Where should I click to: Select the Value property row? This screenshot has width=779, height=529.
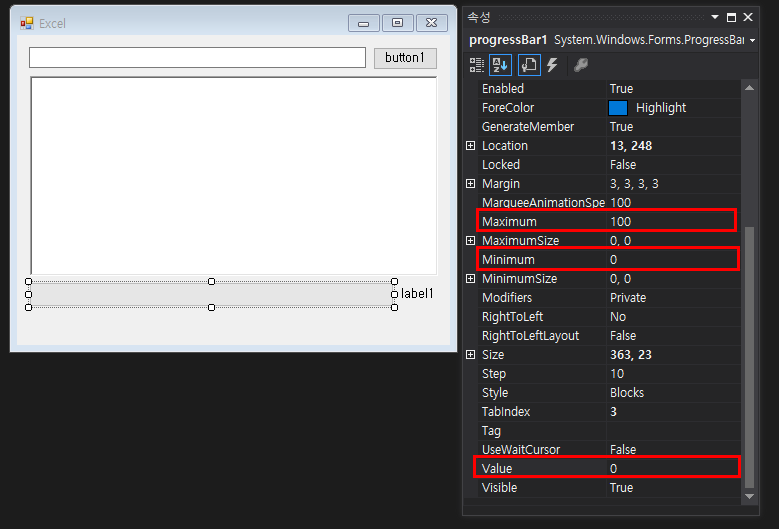pyautogui.click(x=607, y=468)
